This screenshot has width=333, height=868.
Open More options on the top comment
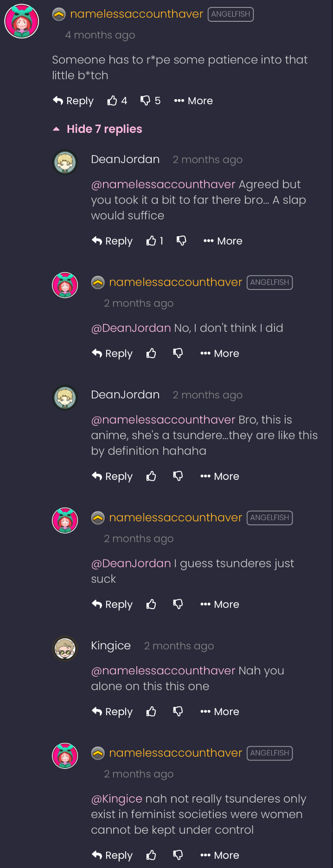pyautogui.click(x=193, y=101)
